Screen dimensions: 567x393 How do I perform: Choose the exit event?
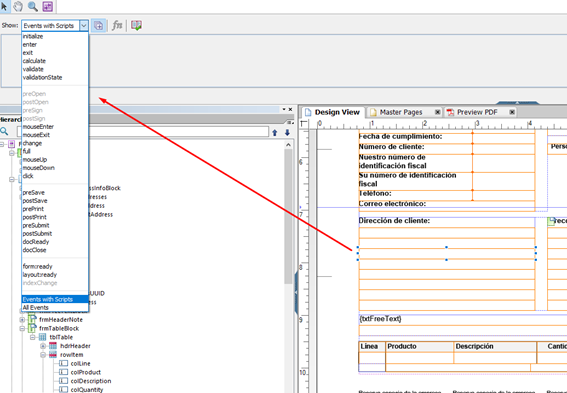pos(28,53)
